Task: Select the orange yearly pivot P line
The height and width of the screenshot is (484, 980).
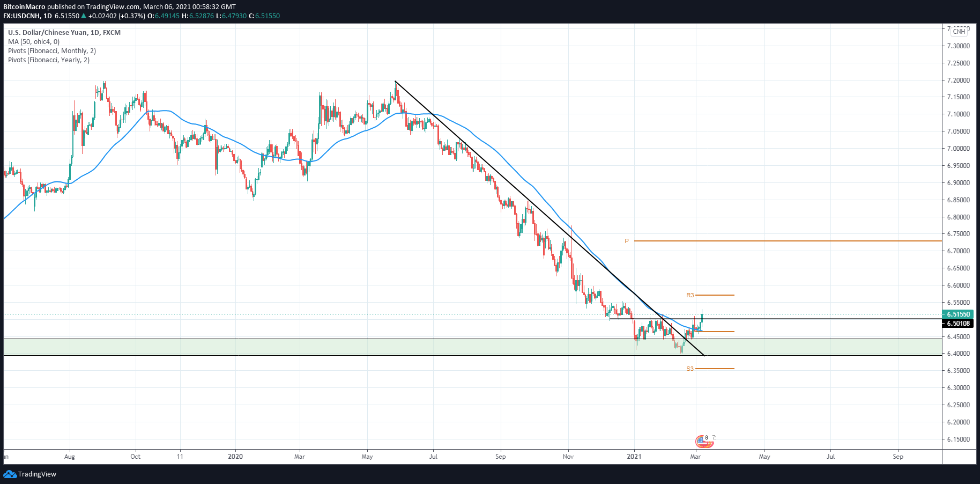Action: (788, 241)
